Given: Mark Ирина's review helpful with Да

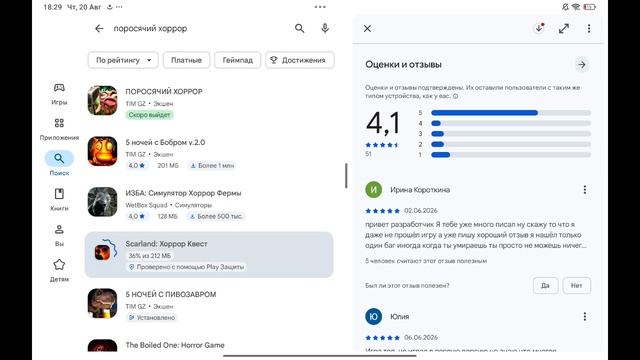Looking at the screenshot, I should coord(545,285).
